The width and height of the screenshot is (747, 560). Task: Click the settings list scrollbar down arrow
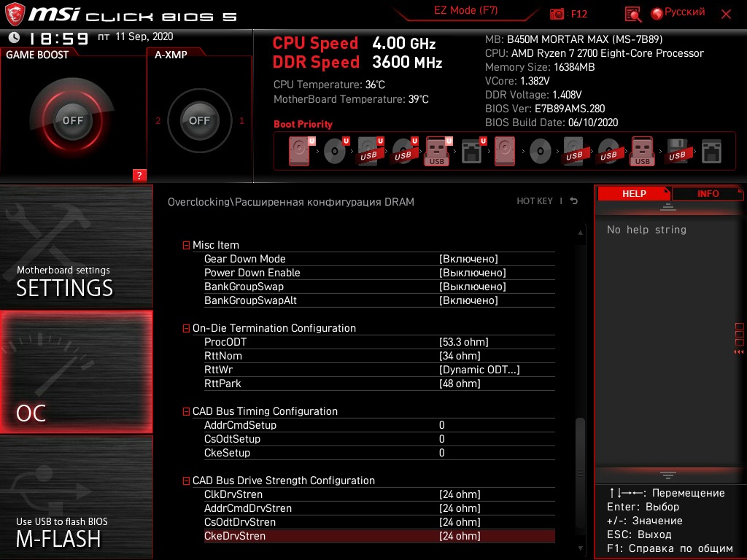point(580,548)
